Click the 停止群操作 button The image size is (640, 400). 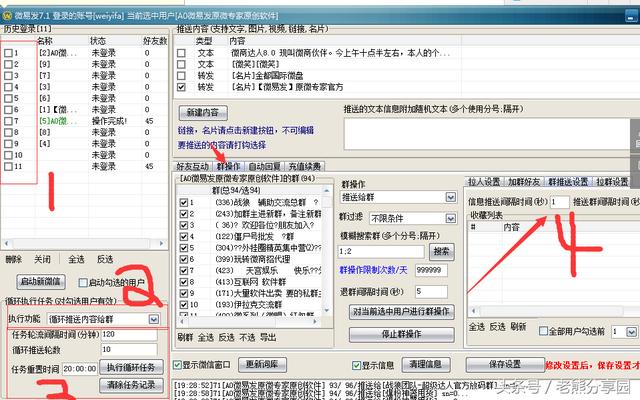pyautogui.click(x=402, y=334)
